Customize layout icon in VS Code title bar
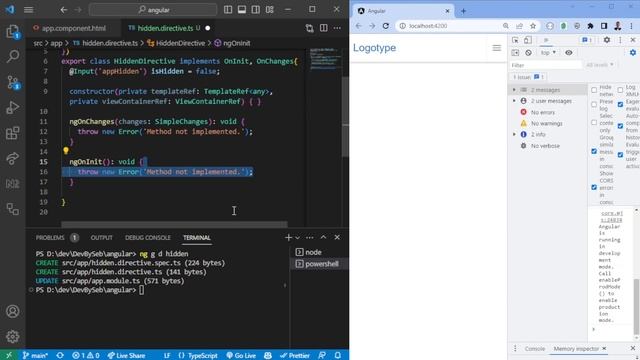Image resolution: width=640 pixels, height=360 pixels. click(x=270, y=9)
